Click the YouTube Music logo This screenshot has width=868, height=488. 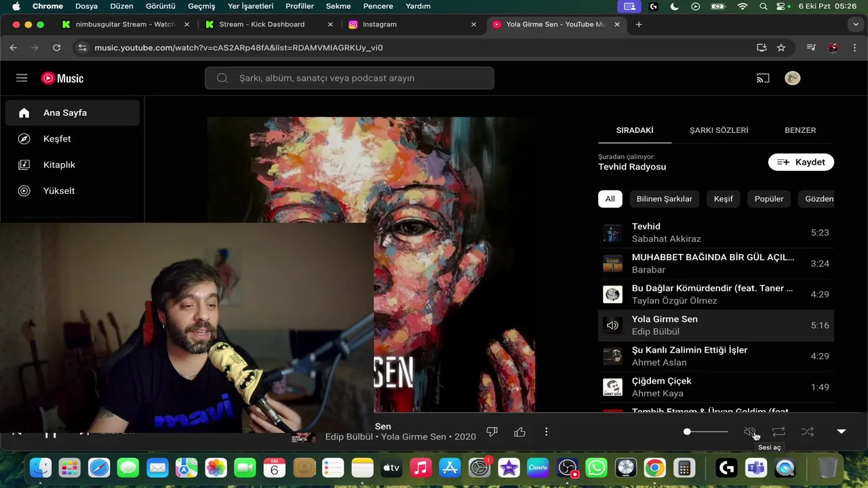pos(62,78)
